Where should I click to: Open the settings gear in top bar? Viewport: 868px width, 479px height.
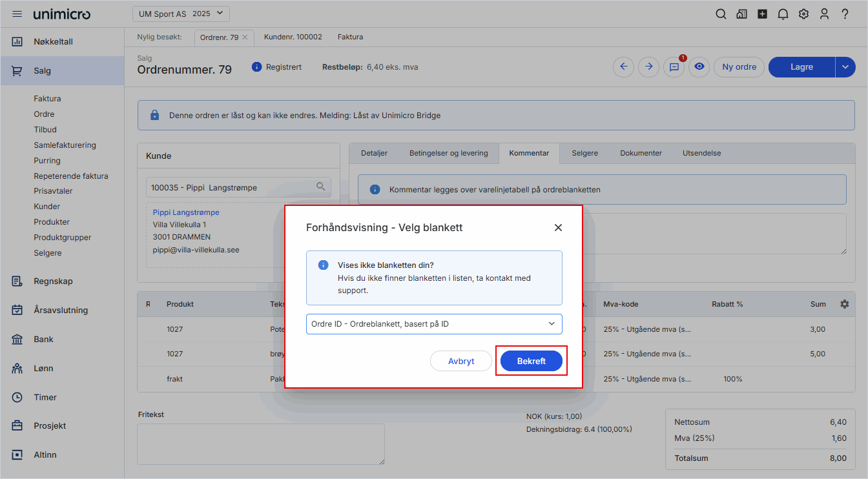(x=803, y=14)
